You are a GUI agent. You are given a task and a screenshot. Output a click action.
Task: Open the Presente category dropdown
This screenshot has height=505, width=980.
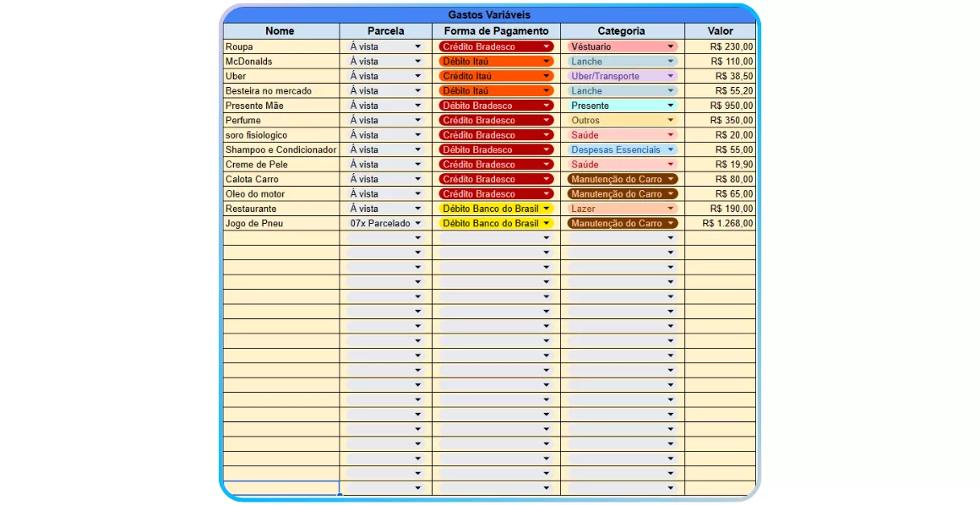pyautogui.click(x=671, y=106)
